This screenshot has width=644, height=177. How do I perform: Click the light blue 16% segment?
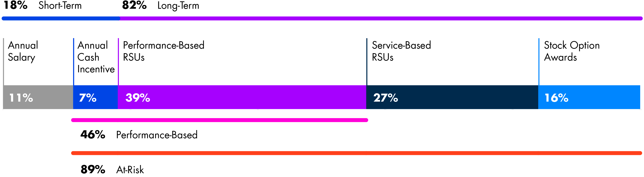pyautogui.click(x=589, y=97)
